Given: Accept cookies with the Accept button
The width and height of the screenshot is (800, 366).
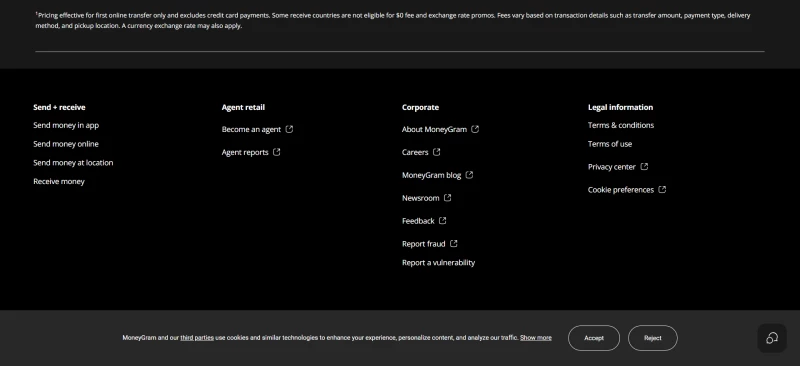Looking at the screenshot, I should pos(594,338).
